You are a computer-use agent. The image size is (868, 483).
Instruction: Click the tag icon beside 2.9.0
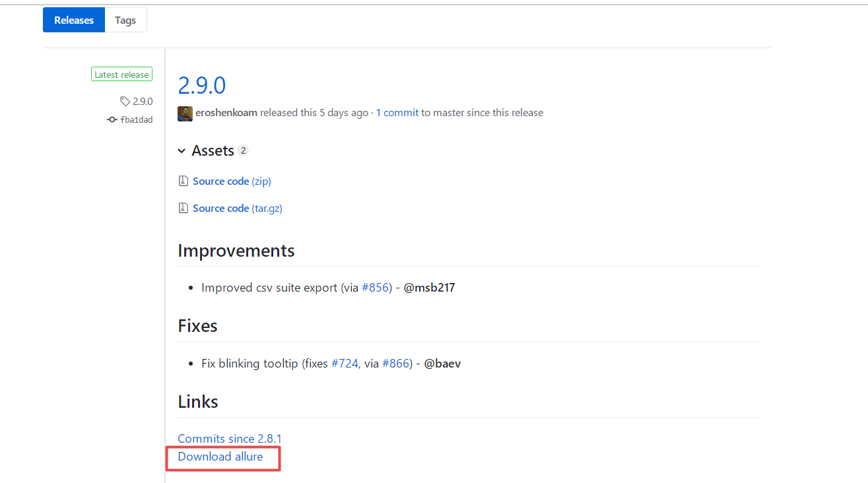[125, 102]
